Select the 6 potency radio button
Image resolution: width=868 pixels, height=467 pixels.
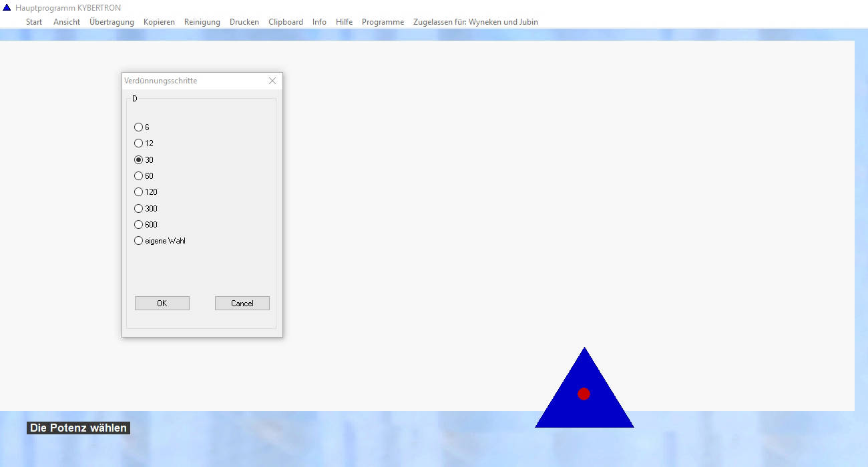coord(139,127)
